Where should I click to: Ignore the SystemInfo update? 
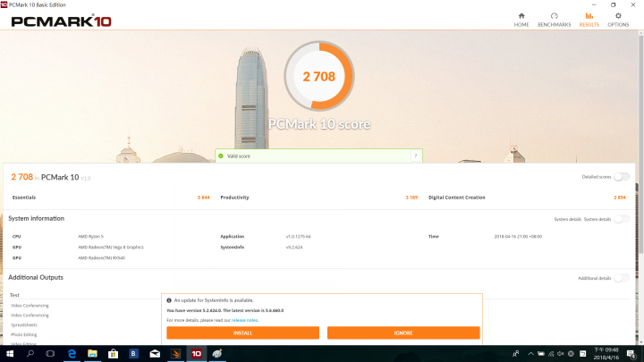click(x=403, y=333)
